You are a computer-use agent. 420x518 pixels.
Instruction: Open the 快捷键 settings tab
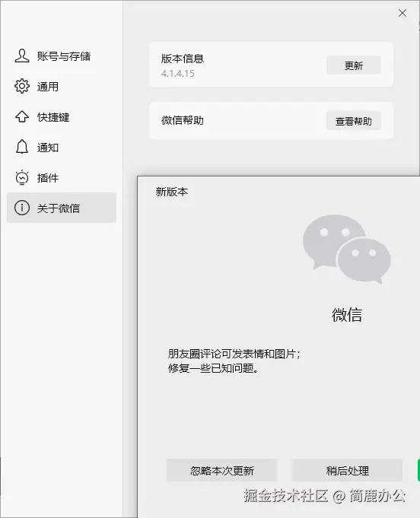coord(62,117)
